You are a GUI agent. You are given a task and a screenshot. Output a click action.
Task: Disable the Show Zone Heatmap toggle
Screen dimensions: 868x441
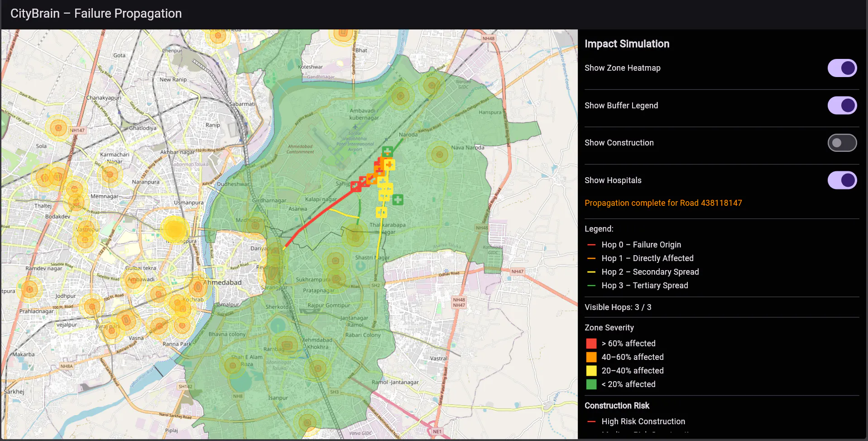(x=842, y=68)
